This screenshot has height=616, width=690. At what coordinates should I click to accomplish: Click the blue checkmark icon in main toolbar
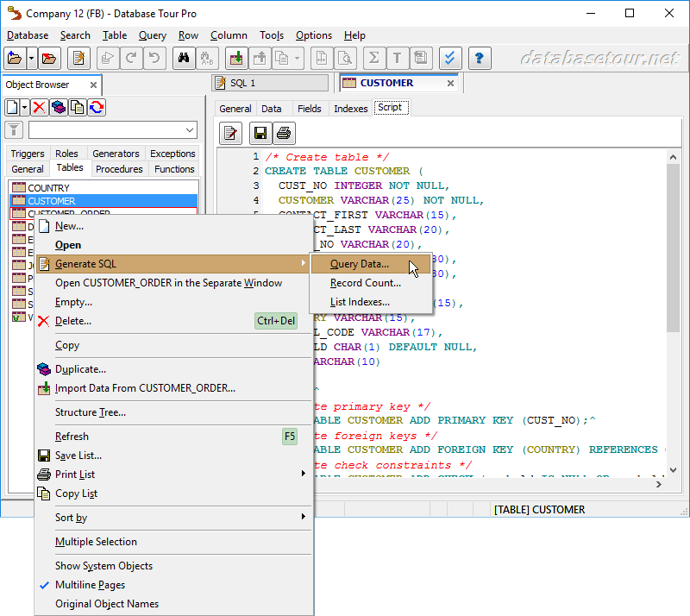coord(448,59)
